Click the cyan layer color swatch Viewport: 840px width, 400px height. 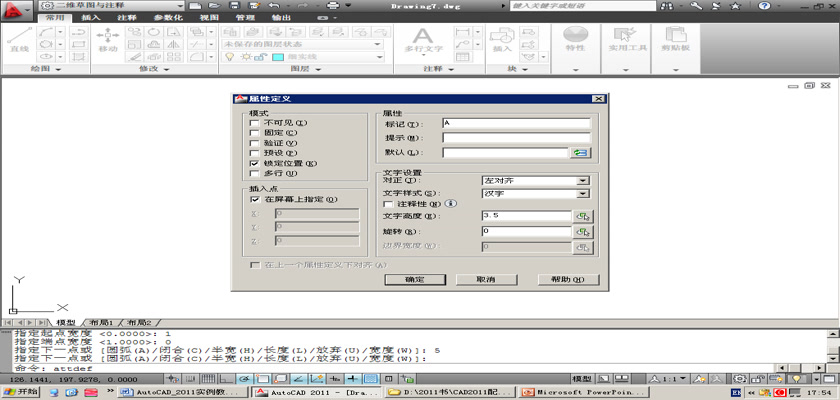[x=278, y=57]
